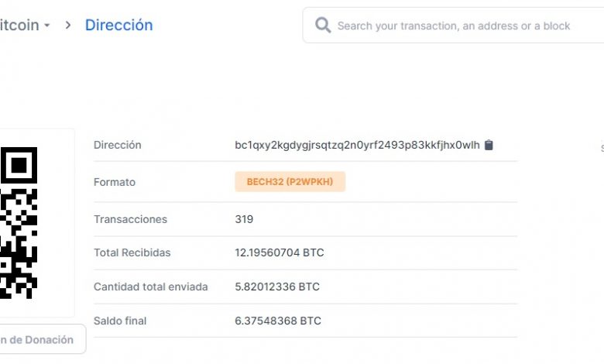Screen dimensions: 604x364
Task: Select the BECH32 (P2WPKH) format badge
Action: [290, 182]
